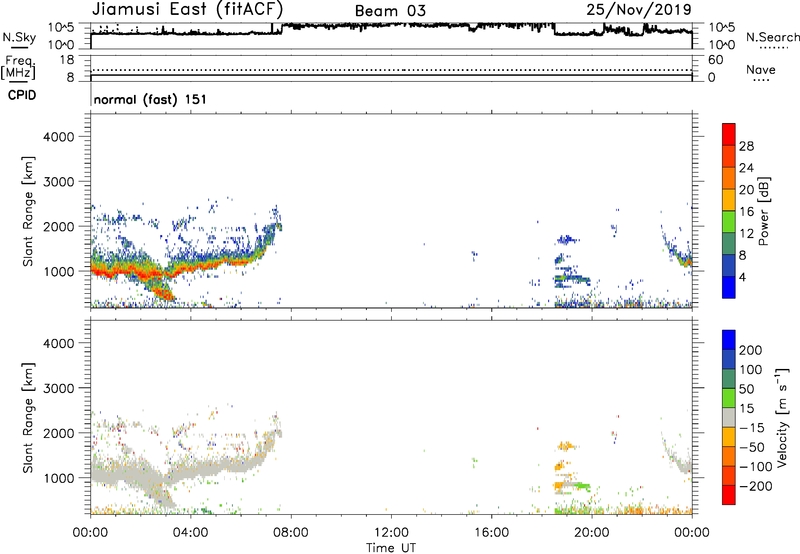
Task: Click the 'Beam 03' heading
Action: pos(390,11)
